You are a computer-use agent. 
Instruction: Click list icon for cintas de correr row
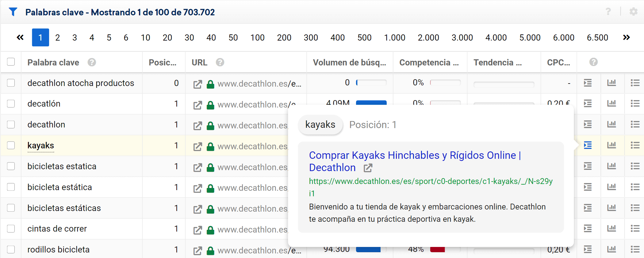[x=635, y=229]
